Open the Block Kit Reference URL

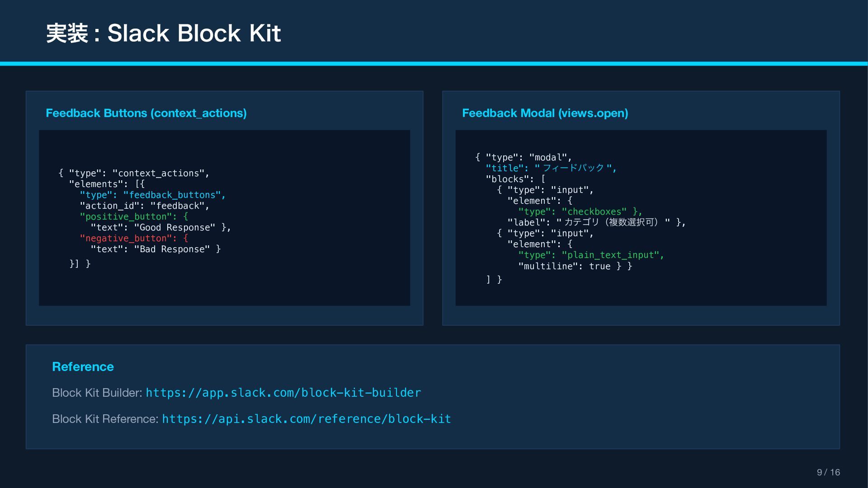pyautogui.click(x=307, y=419)
